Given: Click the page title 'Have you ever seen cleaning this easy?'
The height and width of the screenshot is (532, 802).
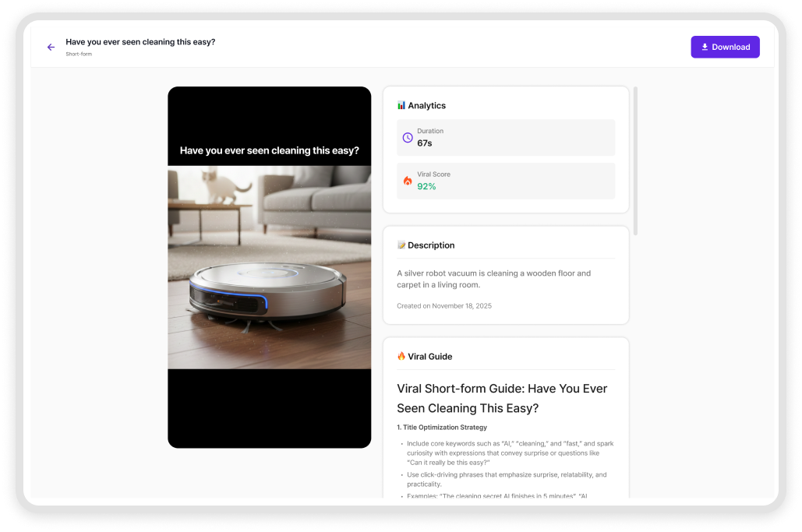Looking at the screenshot, I should 140,42.
